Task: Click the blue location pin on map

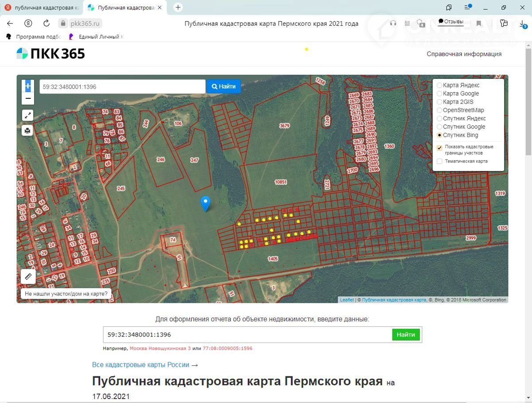Action: pyautogui.click(x=205, y=203)
